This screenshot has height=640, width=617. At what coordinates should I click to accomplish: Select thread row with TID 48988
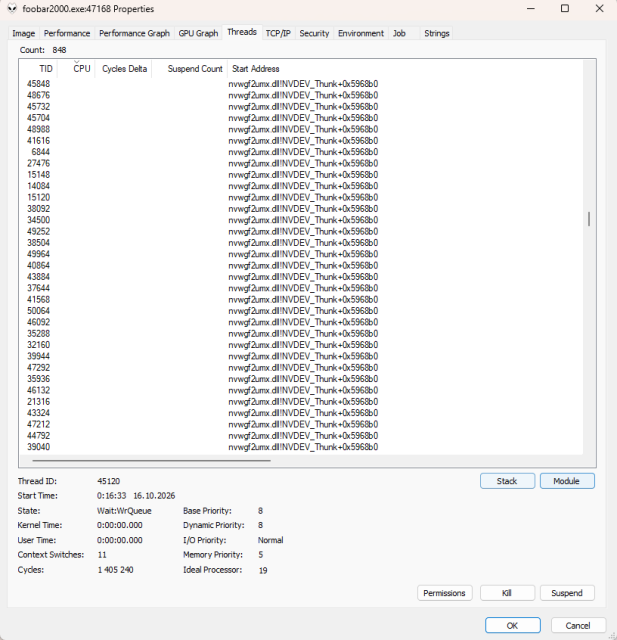[301, 129]
